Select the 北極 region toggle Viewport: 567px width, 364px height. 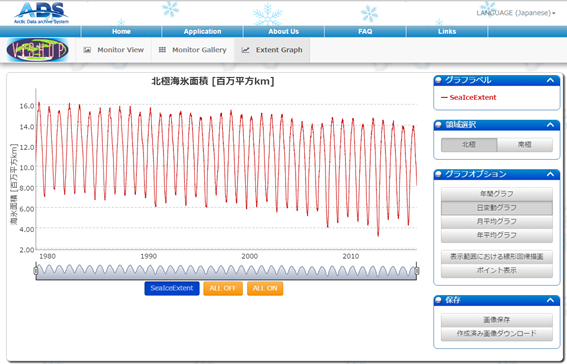469,145
